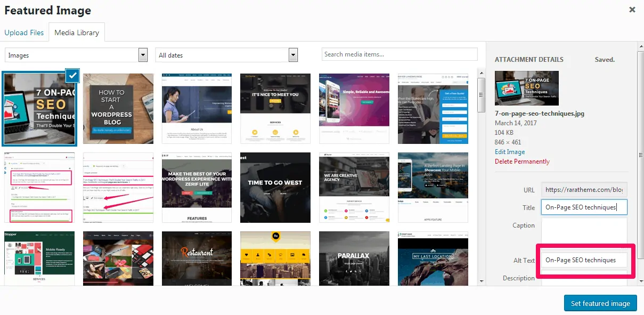The image size is (644, 315).
Task: Select the Make the Best of Zerif Lite thumbnail
Action: click(x=197, y=188)
